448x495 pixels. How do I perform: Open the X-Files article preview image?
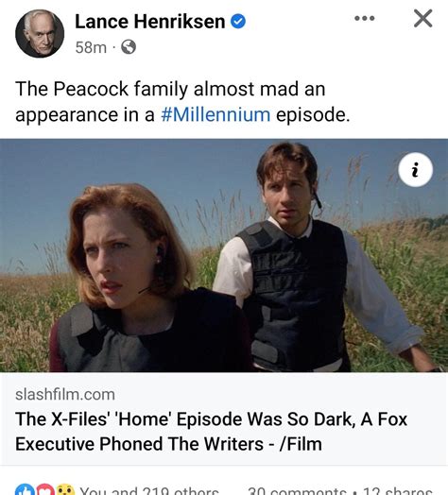coord(224,255)
